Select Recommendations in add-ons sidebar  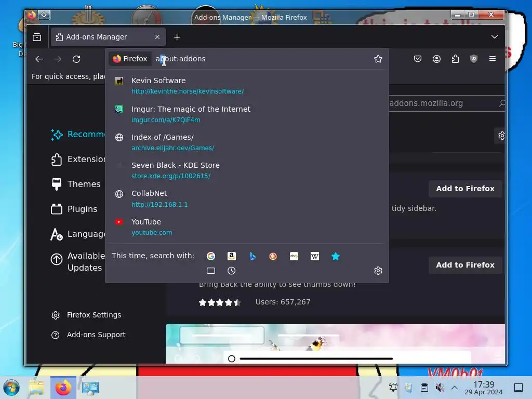point(78,135)
